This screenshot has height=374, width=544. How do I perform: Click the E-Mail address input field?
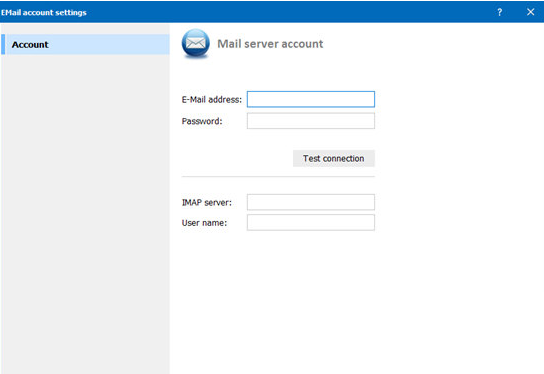coord(311,99)
